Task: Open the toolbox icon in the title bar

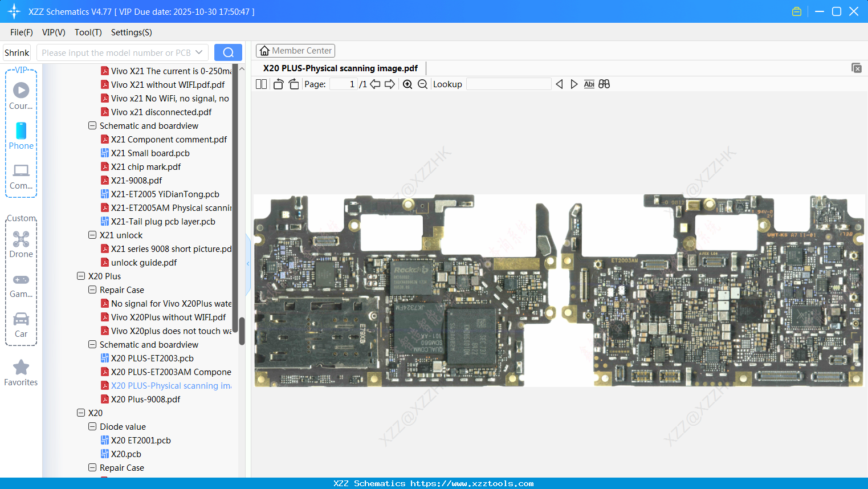Action: coord(797,11)
